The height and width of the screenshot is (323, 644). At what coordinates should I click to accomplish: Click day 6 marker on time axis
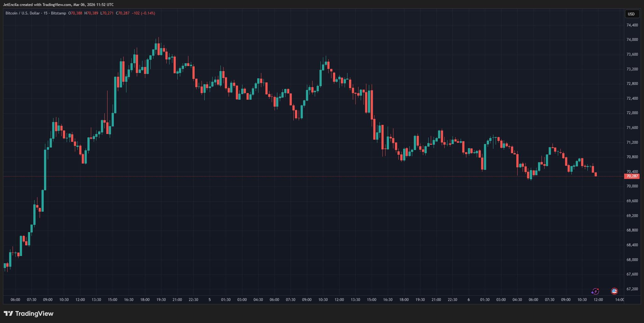(x=469, y=300)
